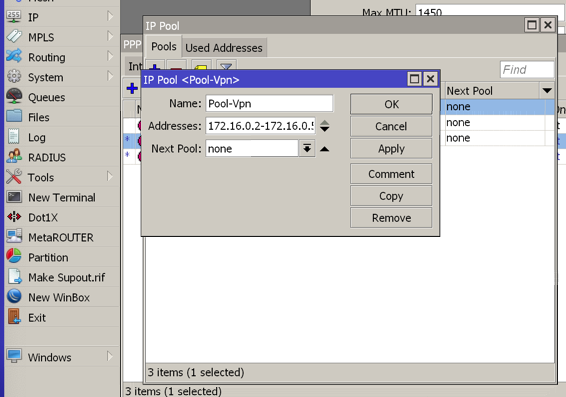Screen dimensions: 566x397
Task: Open the MetaROUTER icon
Action: click(x=14, y=237)
